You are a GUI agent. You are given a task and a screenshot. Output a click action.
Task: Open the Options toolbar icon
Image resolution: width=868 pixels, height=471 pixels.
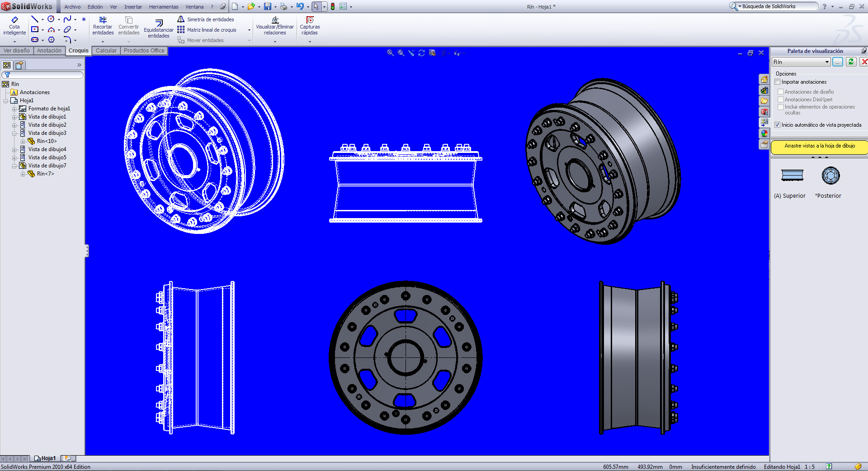[343, 6]
